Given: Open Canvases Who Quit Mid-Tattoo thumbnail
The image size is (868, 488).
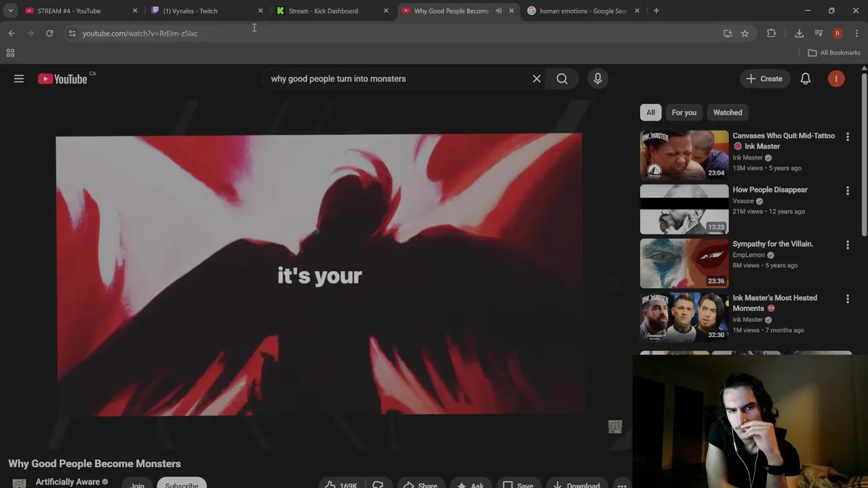Looking at the screenshot, I should 684,155.
